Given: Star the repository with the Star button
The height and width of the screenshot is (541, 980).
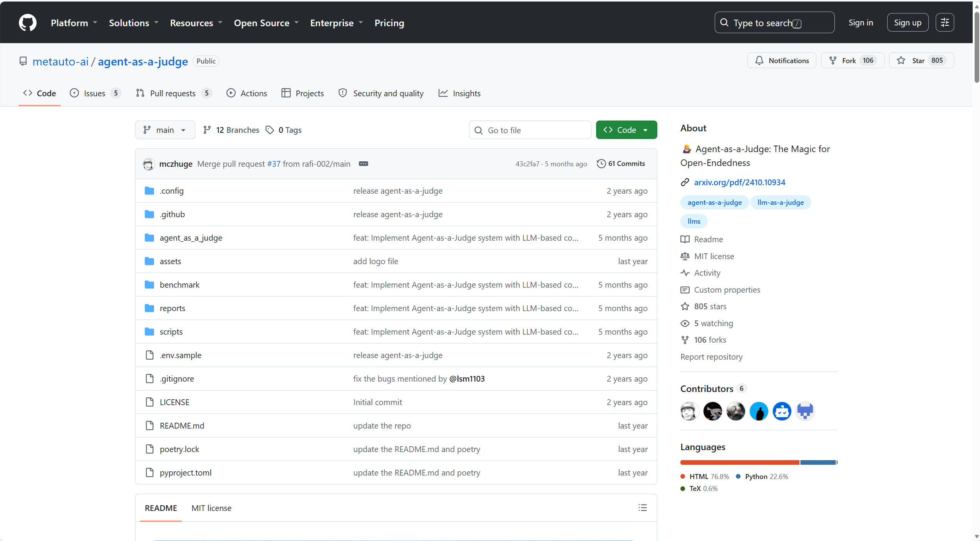Looking at the screenshot, I should point(921,61).
